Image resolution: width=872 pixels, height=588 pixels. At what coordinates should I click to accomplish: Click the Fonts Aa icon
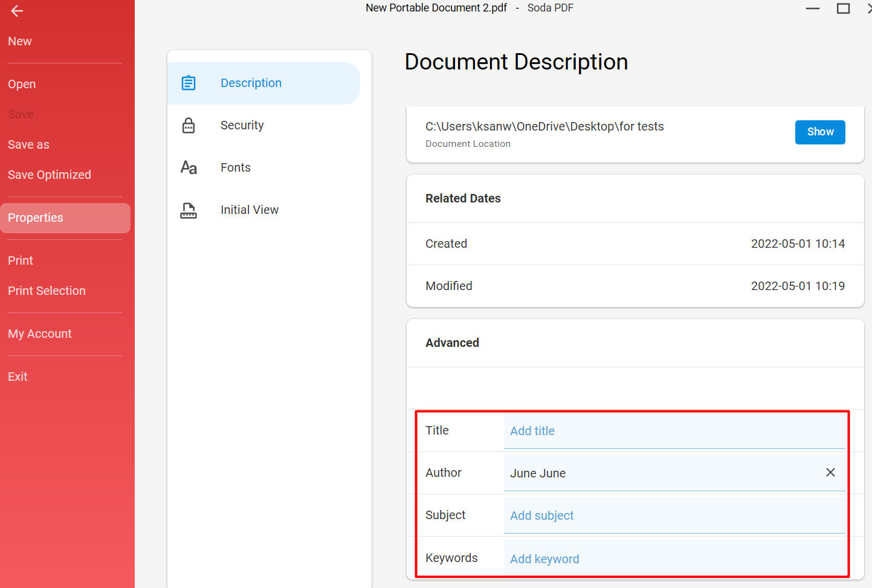point(189,167)
